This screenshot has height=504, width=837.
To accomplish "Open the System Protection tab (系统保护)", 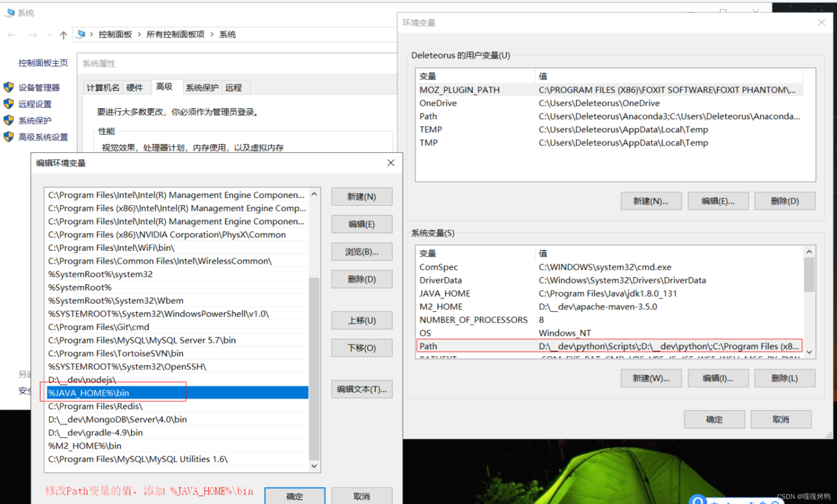I will click(202, 88).
